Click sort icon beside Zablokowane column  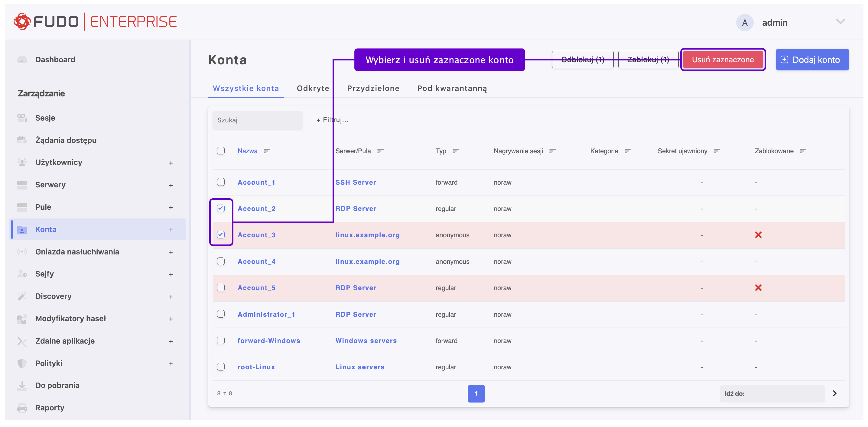(x=803, y=151)
